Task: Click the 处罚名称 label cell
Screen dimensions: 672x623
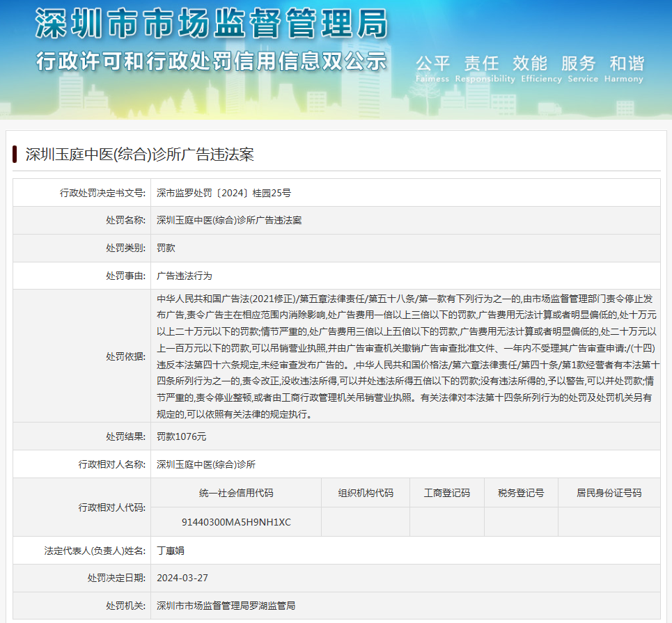Action: click(82, 220)
